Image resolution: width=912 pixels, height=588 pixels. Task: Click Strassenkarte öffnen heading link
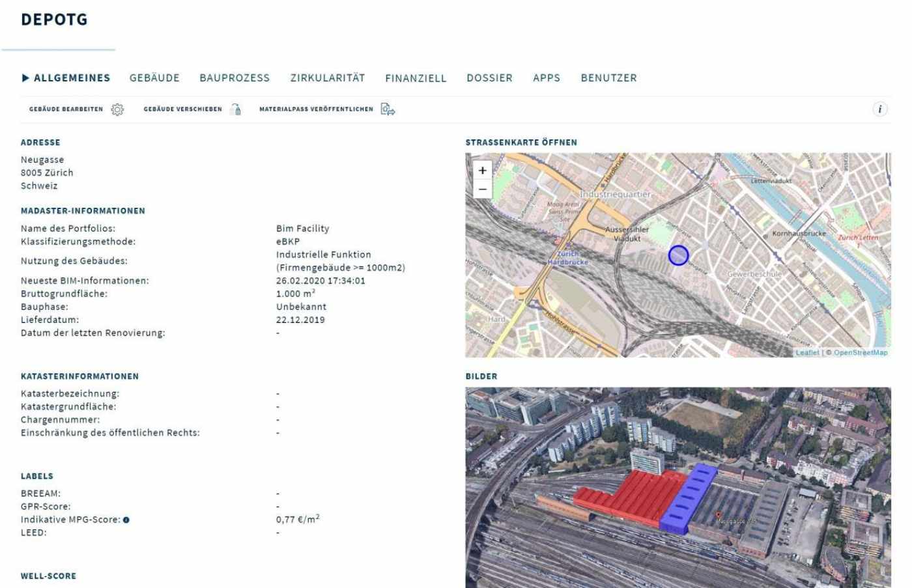point(520,143)
